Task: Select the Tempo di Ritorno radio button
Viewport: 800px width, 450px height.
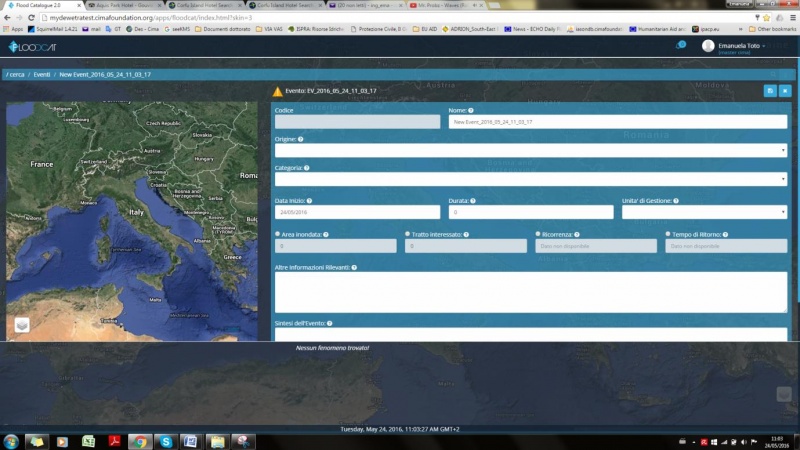Action: (x=668, y=234)
